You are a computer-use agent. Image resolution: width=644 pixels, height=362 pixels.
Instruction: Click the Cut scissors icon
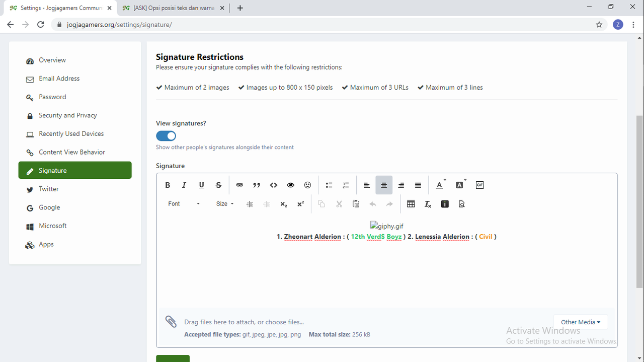click(339, 204)
